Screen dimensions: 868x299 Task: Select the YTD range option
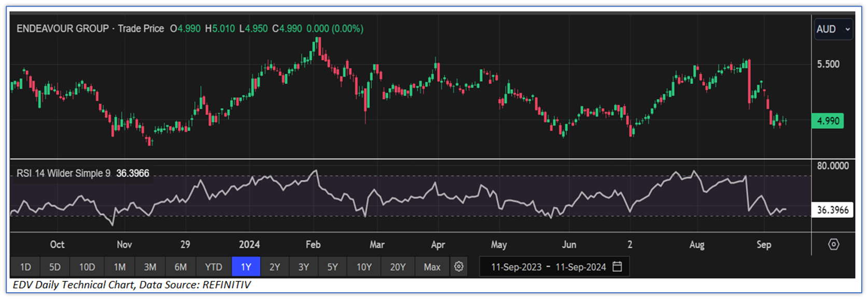pos(213,267)
